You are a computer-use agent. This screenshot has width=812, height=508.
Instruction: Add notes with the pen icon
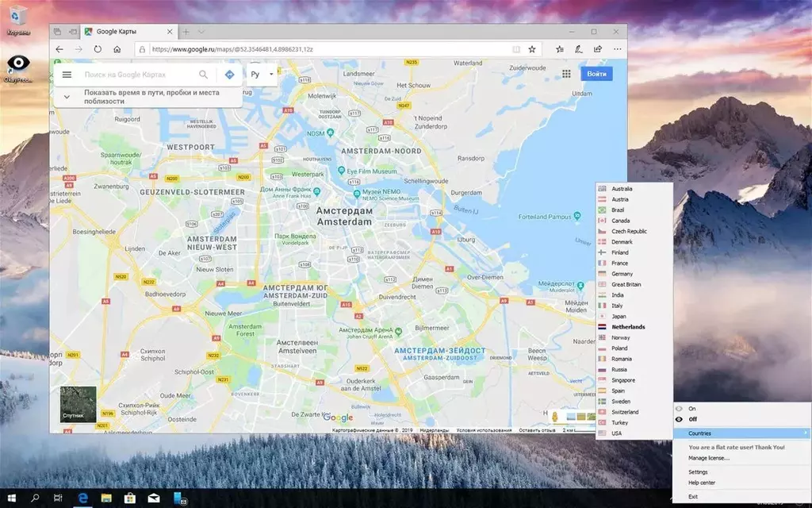[x=578, y=49]
